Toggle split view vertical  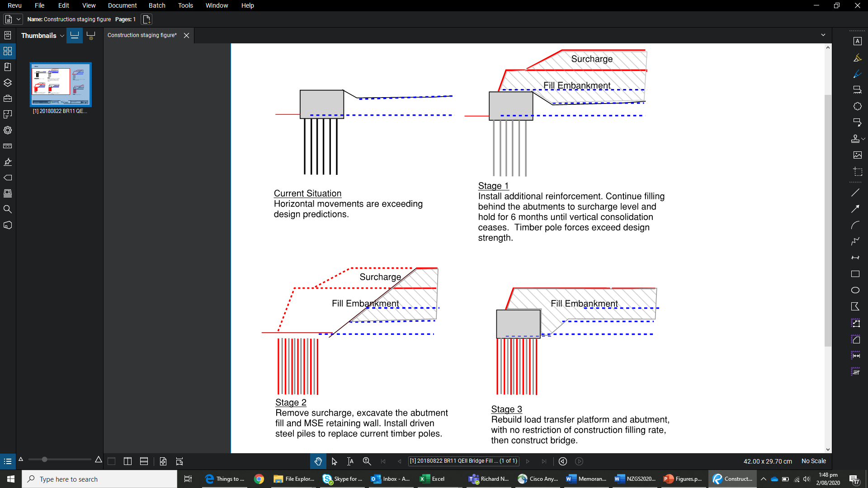[x=127, y=461]
